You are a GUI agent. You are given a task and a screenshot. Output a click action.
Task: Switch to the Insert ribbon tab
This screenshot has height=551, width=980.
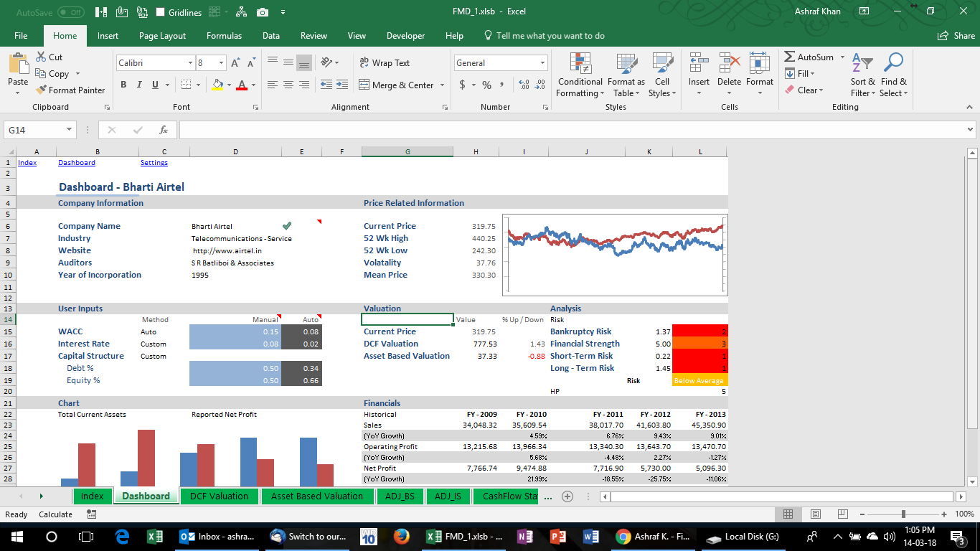[108, 36]
